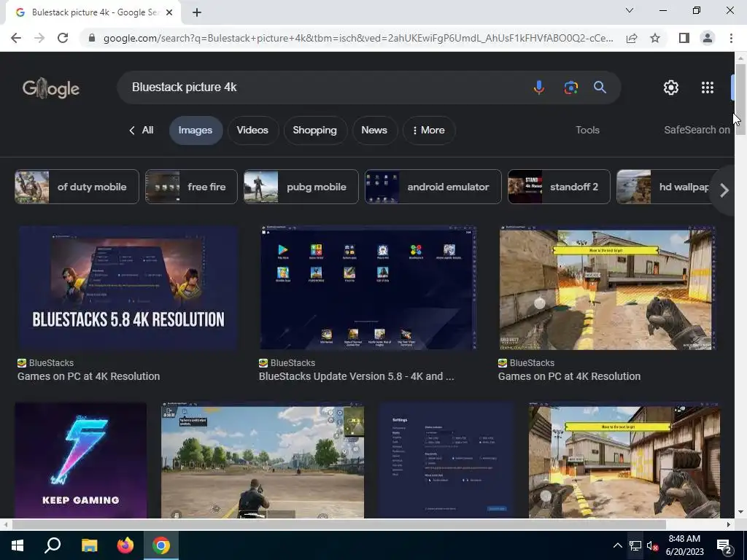Open Keep Gaming lightning image
The image size is (747, 560).
(x=81, y=460)
